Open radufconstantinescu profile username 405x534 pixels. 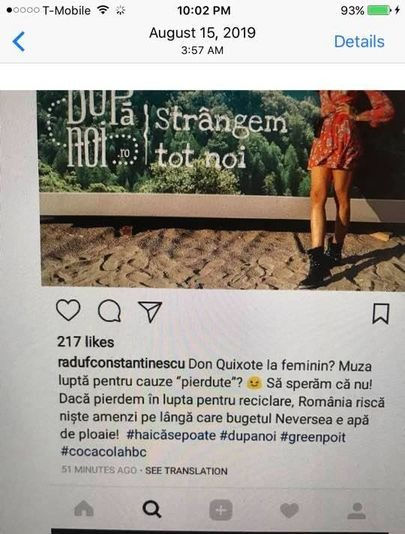pyautogui.click(x=121, y=363)
